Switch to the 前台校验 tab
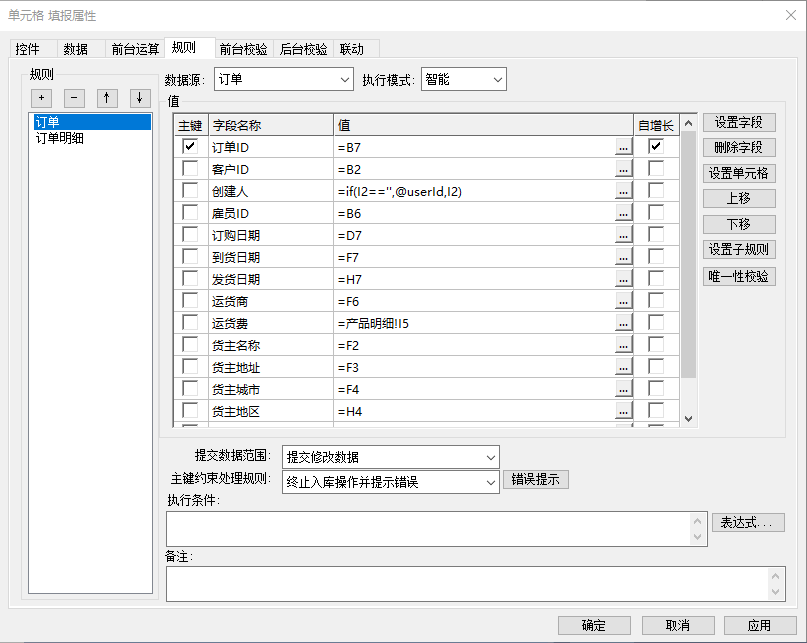This screenshot has height=643, width=807. coord(243,49)
